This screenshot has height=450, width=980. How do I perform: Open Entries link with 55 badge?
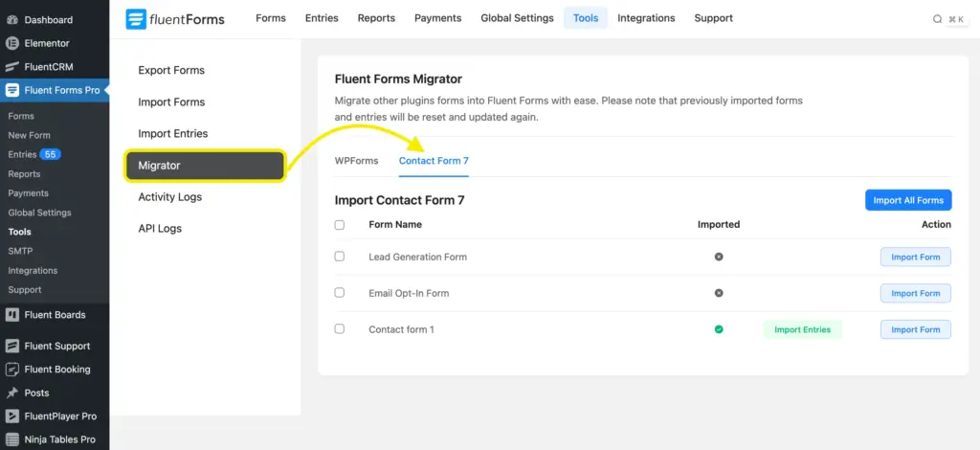[x=34, y=154]
